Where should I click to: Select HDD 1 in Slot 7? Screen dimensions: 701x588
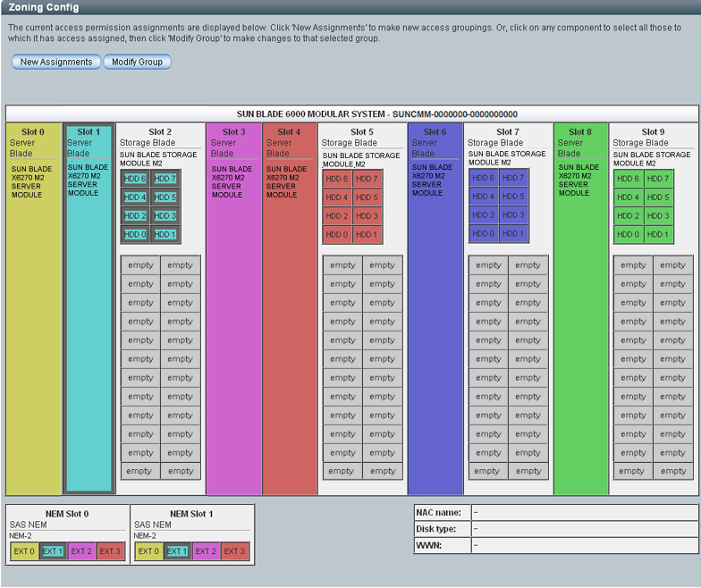513,233
